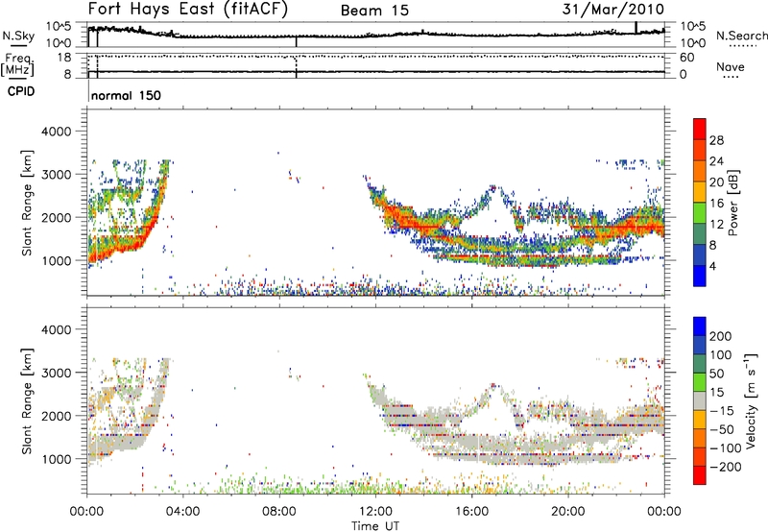
Task: Click '2000' on the power panel axis
Action: [x=57, y=217]
